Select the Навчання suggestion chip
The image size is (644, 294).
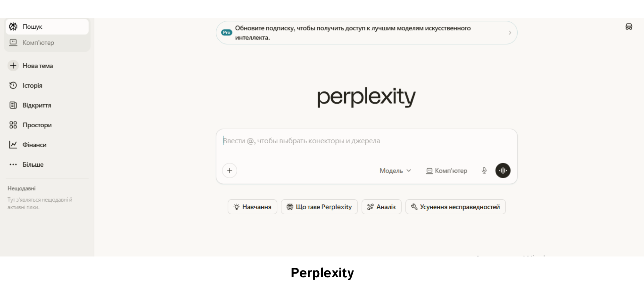pos(252,207)
